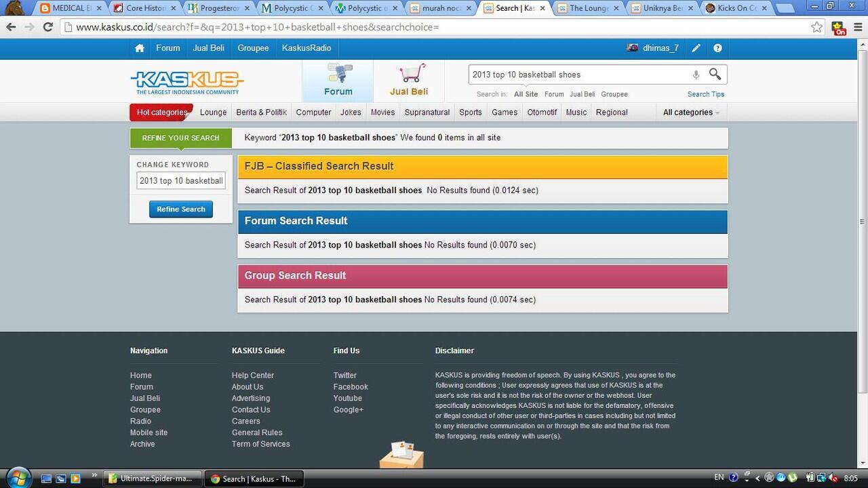Click the blue help icon in taskbar
868x488 pixels.
click(733, 478)
